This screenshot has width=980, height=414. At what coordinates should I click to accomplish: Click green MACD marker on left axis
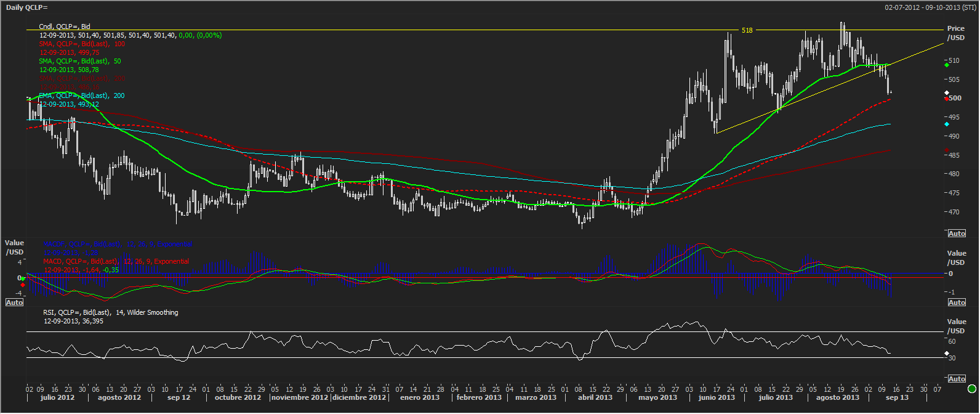23,279
